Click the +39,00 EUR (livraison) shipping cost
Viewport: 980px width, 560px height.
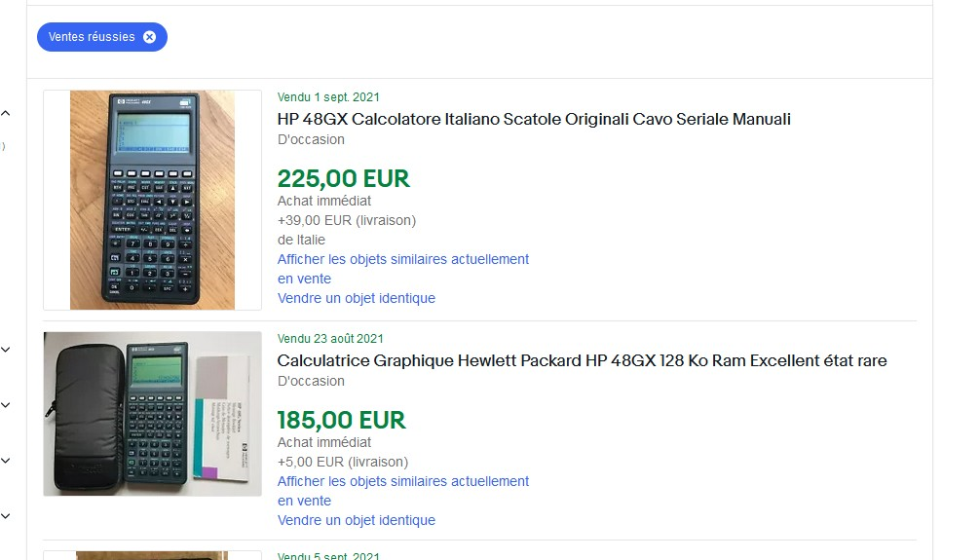346,220
